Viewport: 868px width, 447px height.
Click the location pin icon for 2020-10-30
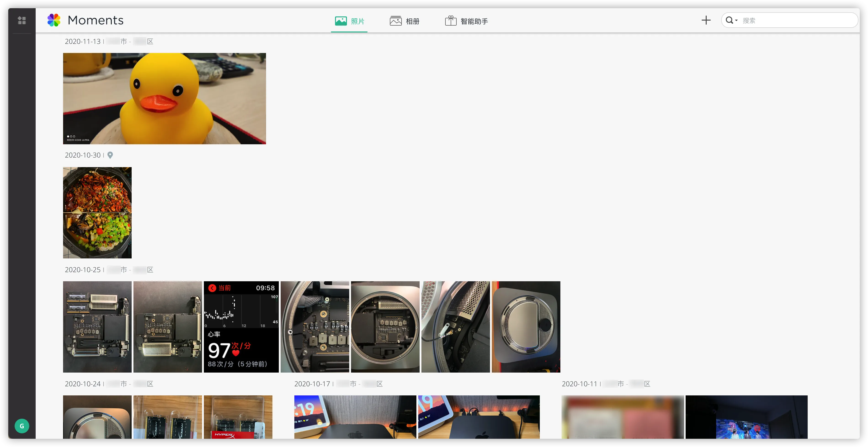pyautogui.click(x=110, y=155)
